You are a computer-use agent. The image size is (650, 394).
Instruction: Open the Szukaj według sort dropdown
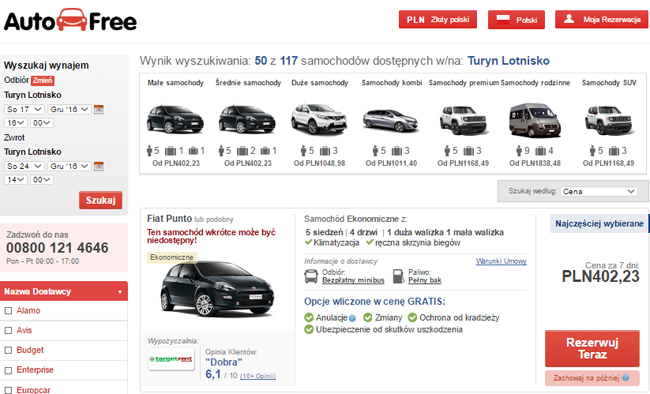tap(599, 192)
